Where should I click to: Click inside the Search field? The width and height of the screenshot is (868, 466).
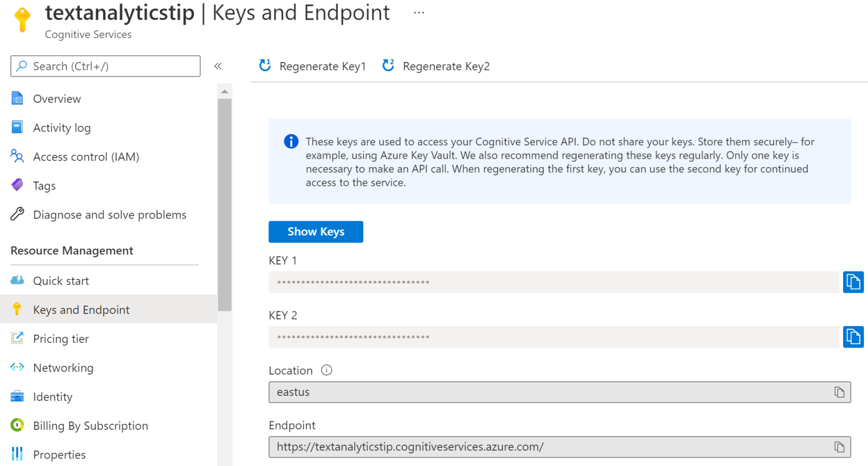[105, 66]
